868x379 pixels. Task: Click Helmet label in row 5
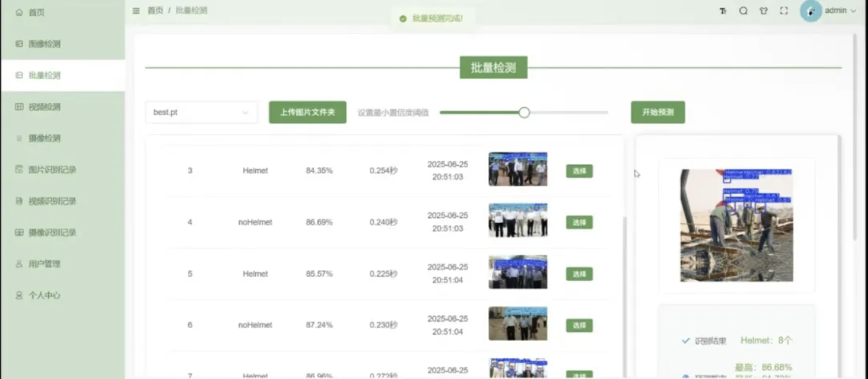[x=255, y=274]
